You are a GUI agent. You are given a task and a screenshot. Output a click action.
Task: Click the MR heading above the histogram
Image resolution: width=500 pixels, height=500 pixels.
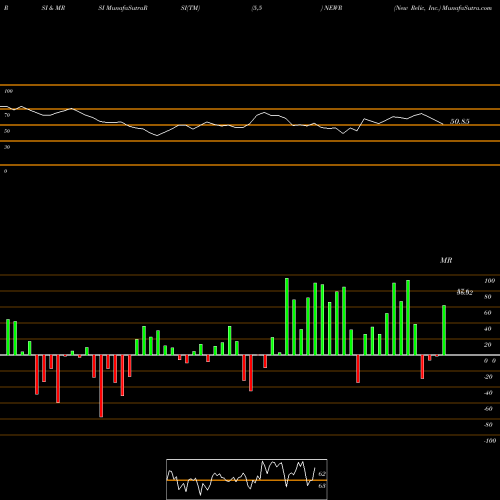pos(446,260)
